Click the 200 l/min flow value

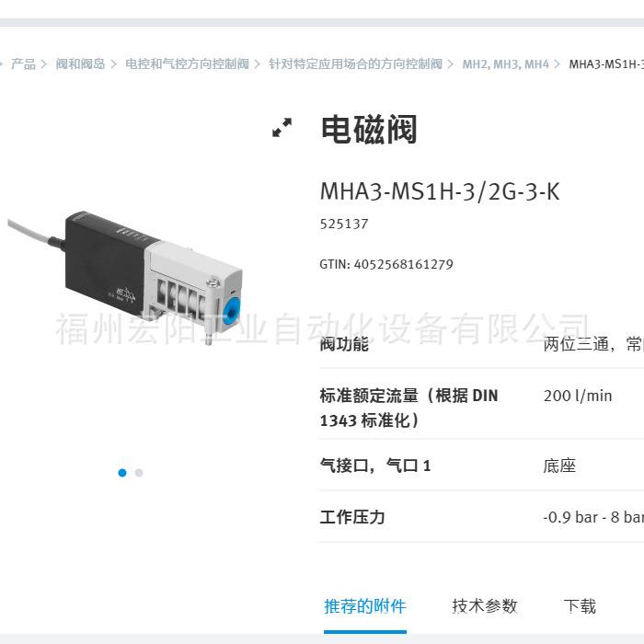click(x=578, y=396)
